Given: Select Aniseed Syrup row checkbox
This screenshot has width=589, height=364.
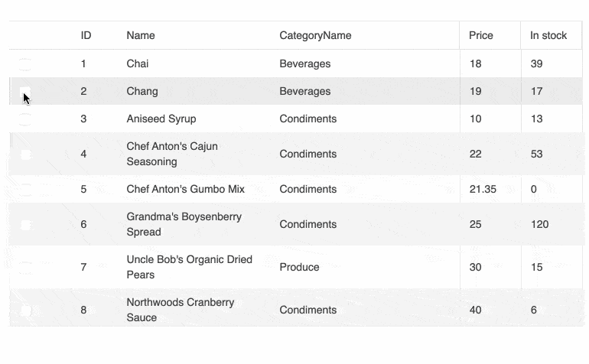Looking at the screenshot, I should tap(25, 119).
